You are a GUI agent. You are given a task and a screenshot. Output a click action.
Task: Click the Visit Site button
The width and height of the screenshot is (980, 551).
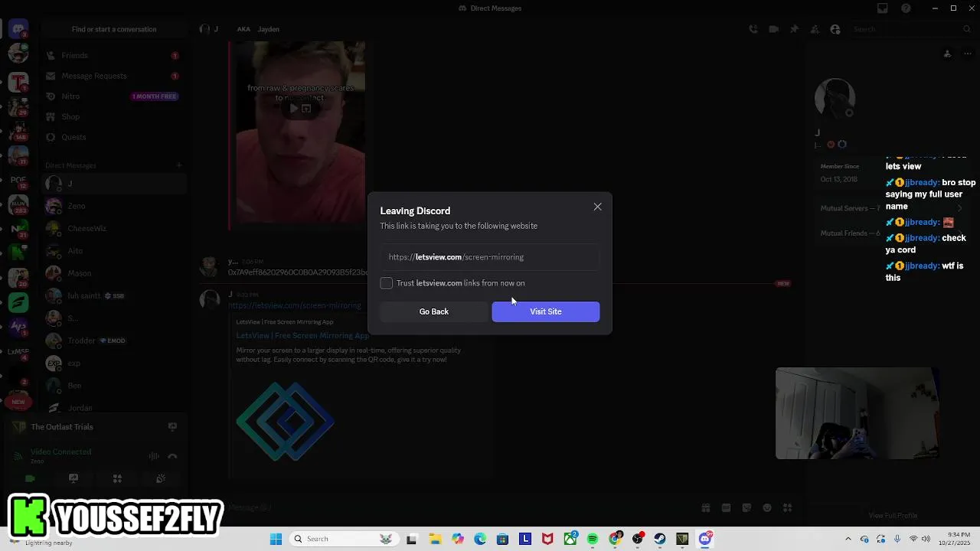coord(545,311)
